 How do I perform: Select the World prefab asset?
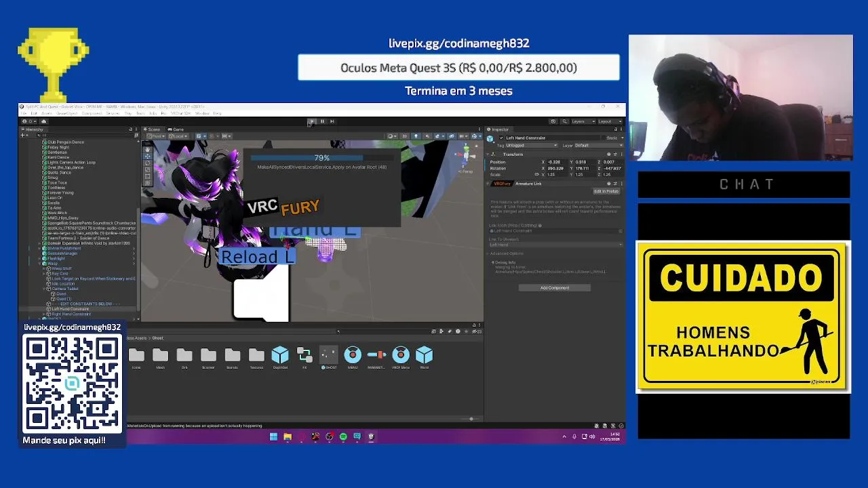tap(425, 357)
